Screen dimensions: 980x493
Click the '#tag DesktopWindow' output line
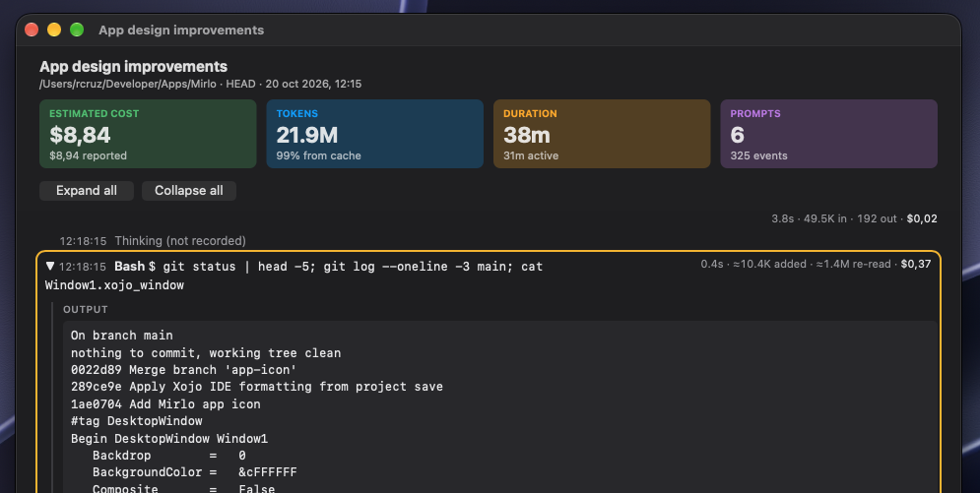(x=136, y=420)
